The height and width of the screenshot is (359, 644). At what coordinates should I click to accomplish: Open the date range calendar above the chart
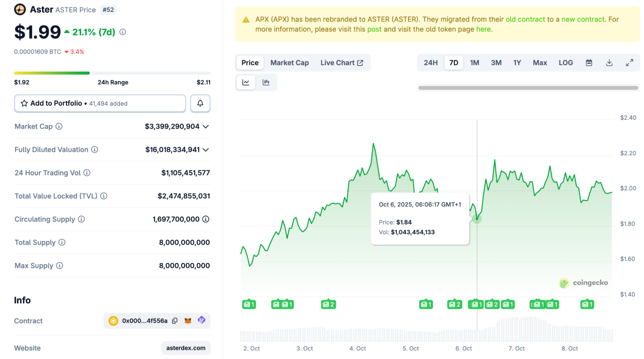point(589,63)
